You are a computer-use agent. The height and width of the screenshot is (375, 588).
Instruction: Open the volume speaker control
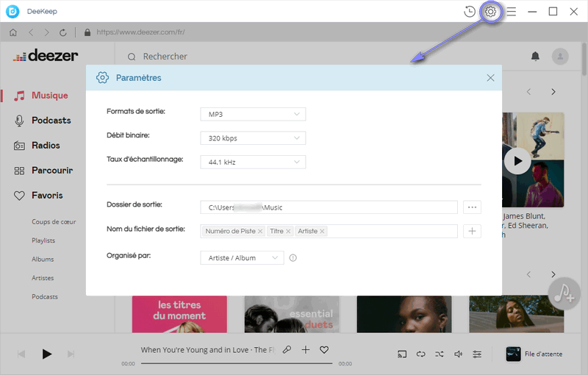[458, 354]
